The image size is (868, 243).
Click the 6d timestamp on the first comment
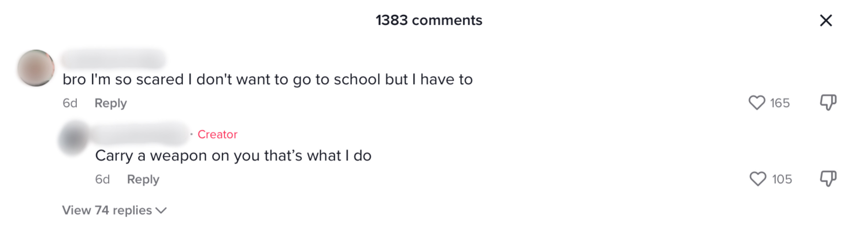(x=70, y=103)
